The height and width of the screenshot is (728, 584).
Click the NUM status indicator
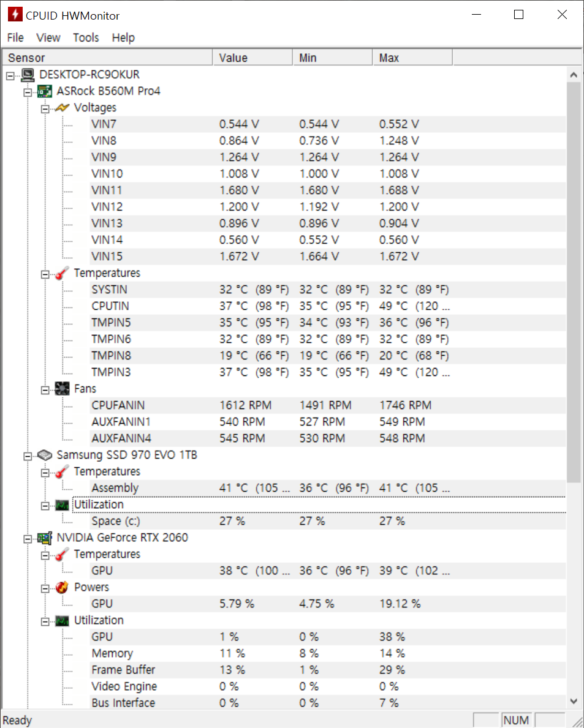coord(516,720)
